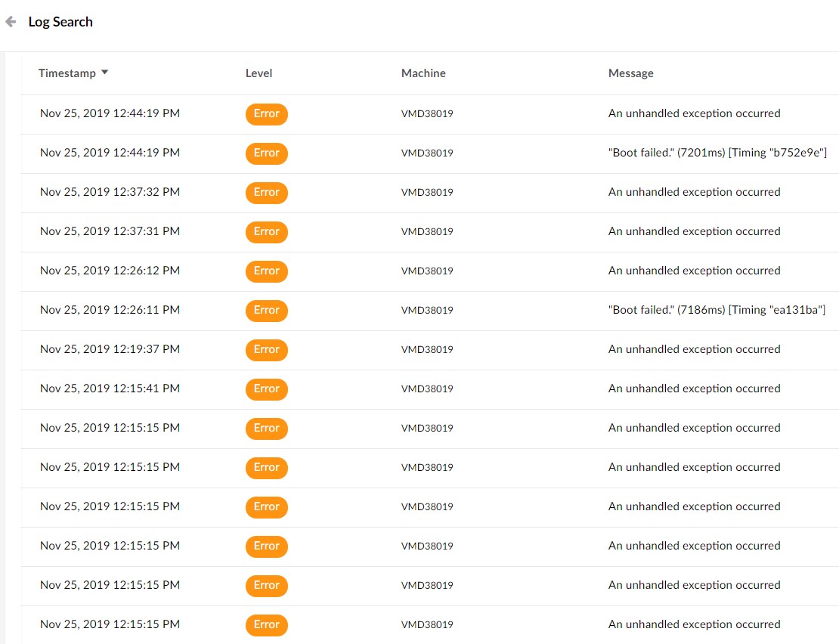Click the Error badge on the 12:19:37 PM row

(x=266, y=350)
